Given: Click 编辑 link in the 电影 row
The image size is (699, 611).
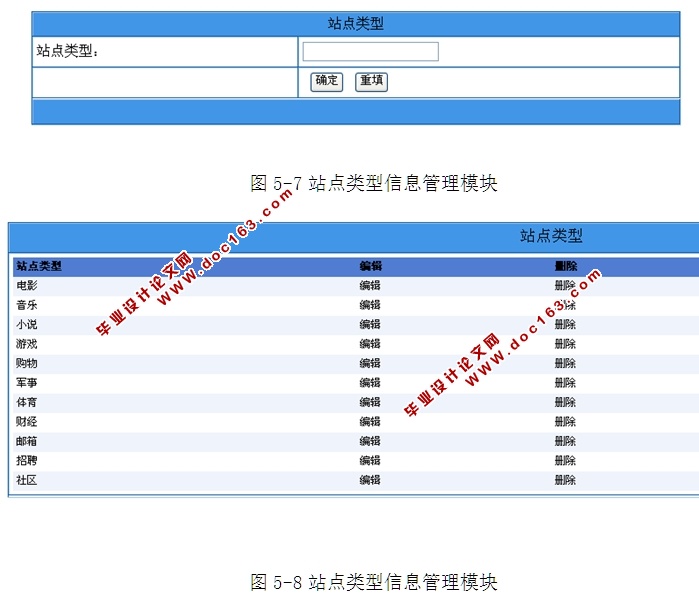Looking at the screenshot, I should point(370,285).
